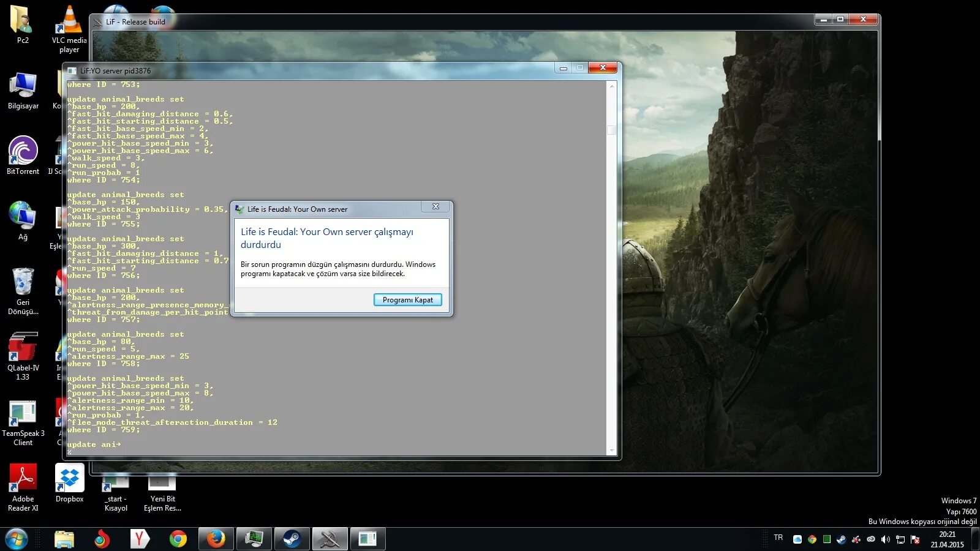Close the LiF:YO server console window
The image size is (980, 551).
tap(603, 68)
